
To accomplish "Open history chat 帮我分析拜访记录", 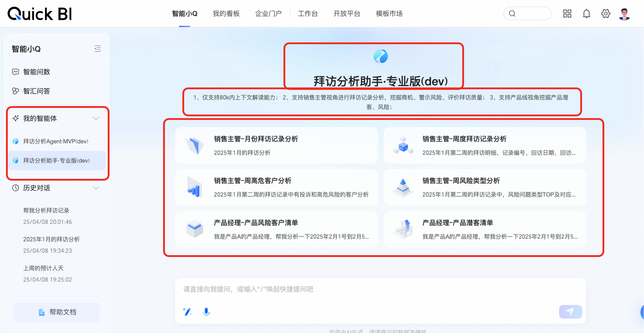I will (46, 210).
